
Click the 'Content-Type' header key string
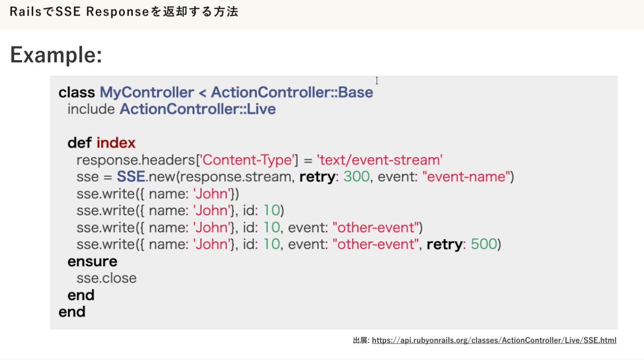(x=248, y=160)
